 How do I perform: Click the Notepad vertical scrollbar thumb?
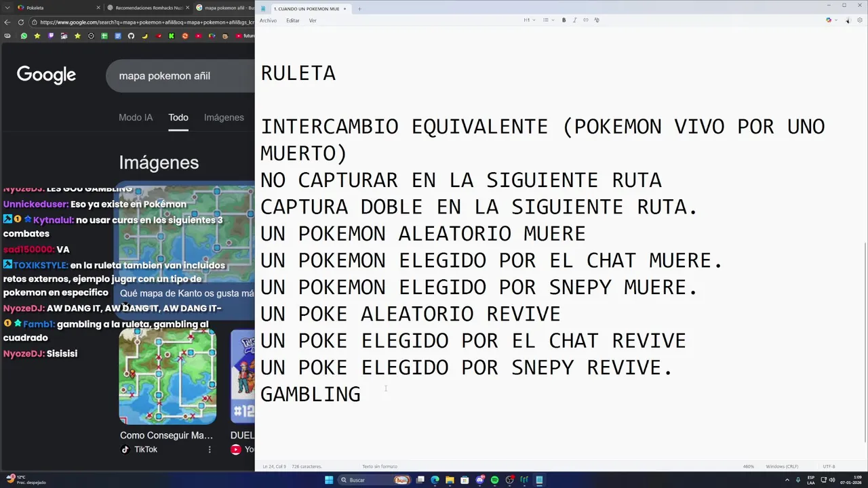click(x=865, y=342)
